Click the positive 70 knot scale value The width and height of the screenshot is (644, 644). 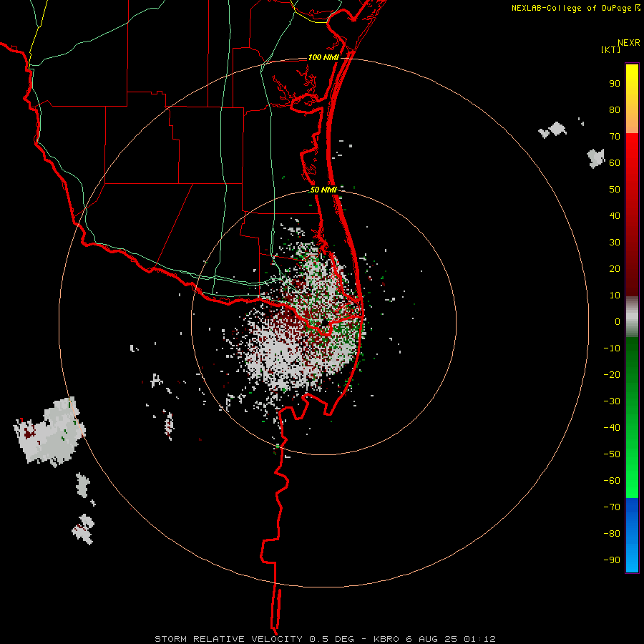(615, 137)
